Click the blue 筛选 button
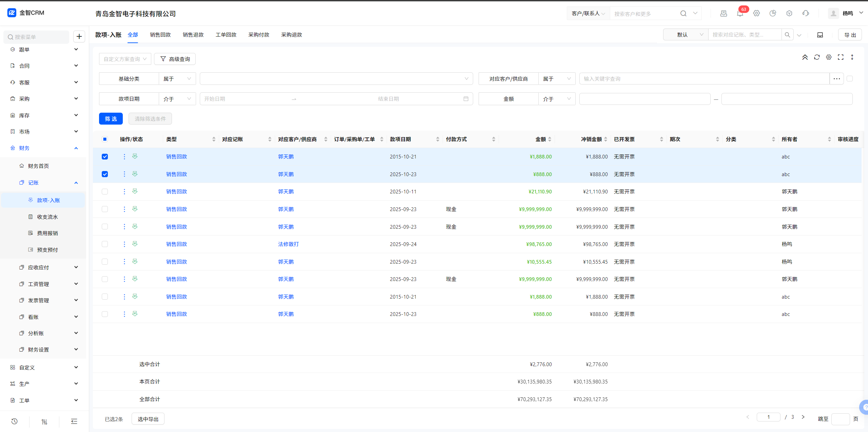This screenshot has width=868, height=432. coord(111,119)
